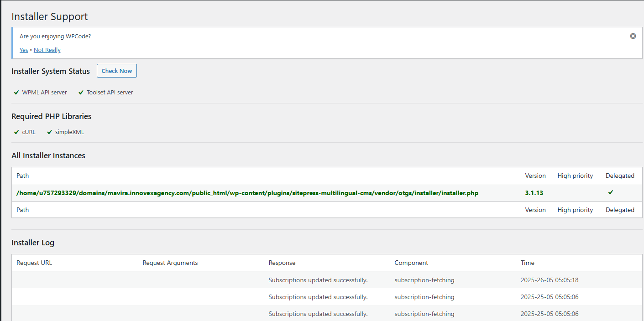
Task: Click the Yes link in WPCode notice
Action: pyautogui.click(x=24, y=50)
